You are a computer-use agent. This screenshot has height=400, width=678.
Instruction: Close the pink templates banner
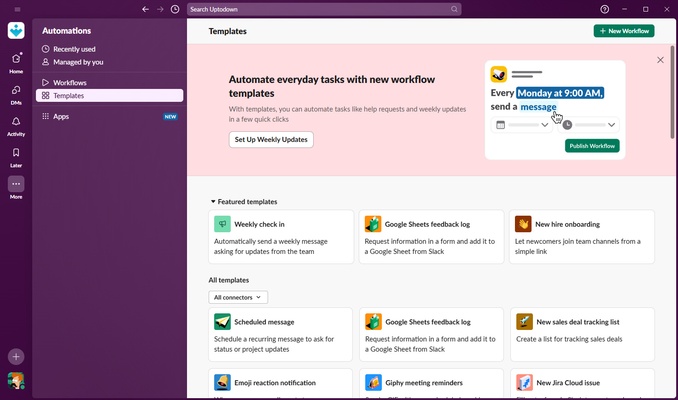660,60
